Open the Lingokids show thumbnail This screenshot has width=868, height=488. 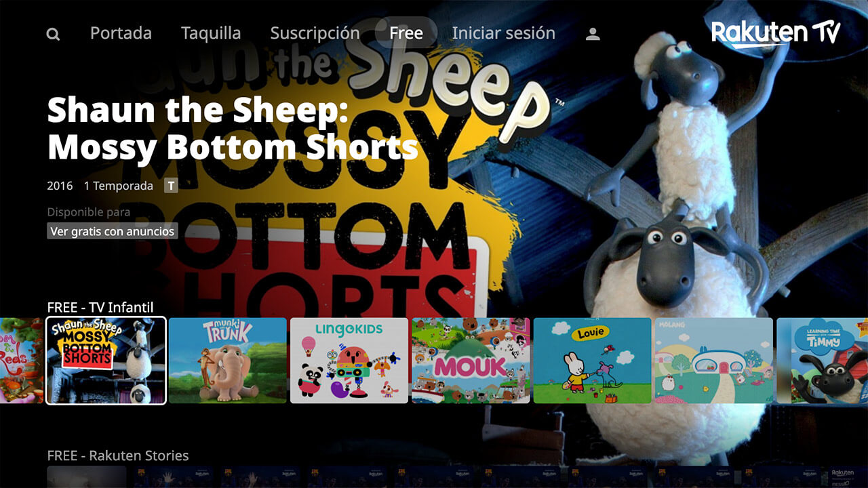point(349,361)
